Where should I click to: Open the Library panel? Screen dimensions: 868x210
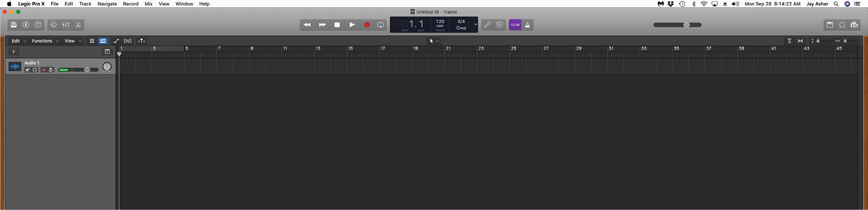point(14,25)
